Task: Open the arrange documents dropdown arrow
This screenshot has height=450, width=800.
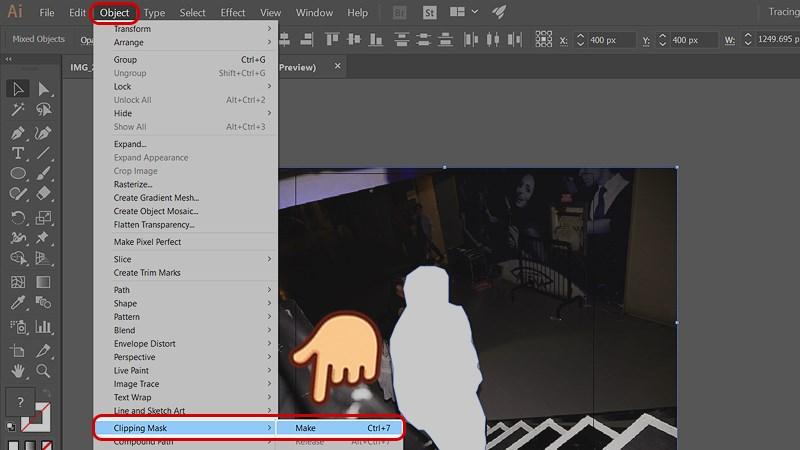Action: [475, 12]
